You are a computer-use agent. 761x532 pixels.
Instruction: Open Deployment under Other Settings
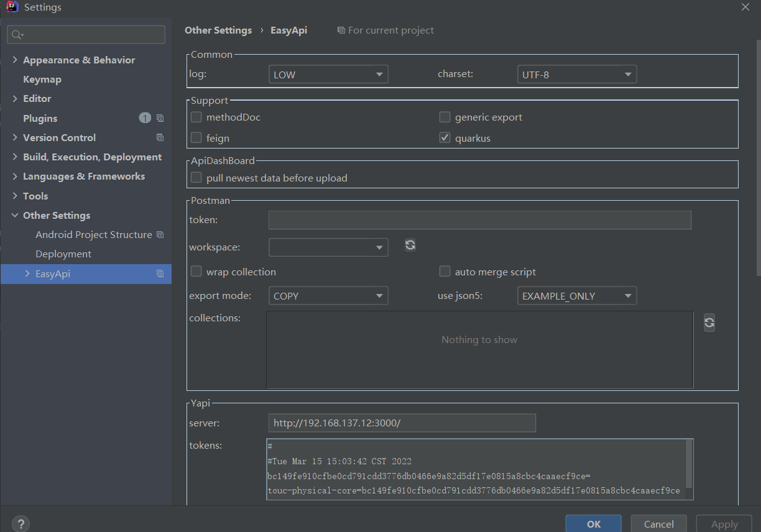63,254
